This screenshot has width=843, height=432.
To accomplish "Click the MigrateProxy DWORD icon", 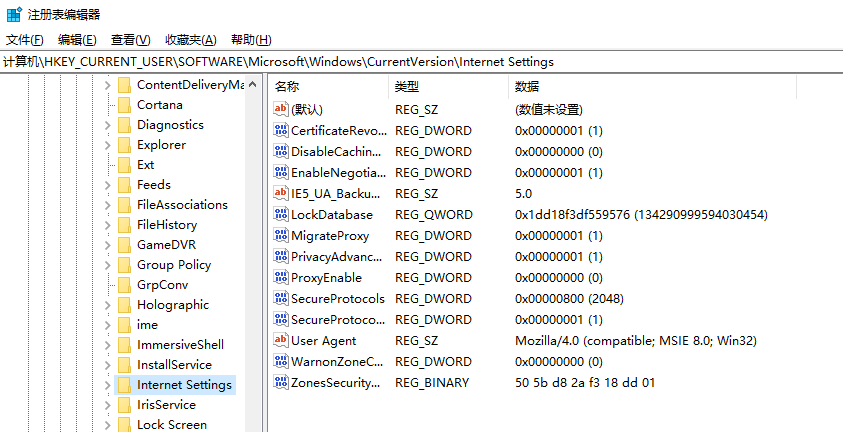I will 281,235.
